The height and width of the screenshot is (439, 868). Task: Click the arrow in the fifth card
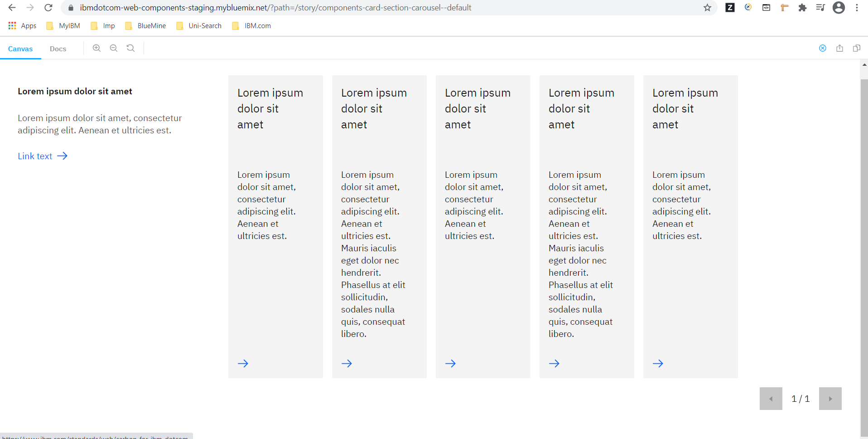(x=658, y=363)
